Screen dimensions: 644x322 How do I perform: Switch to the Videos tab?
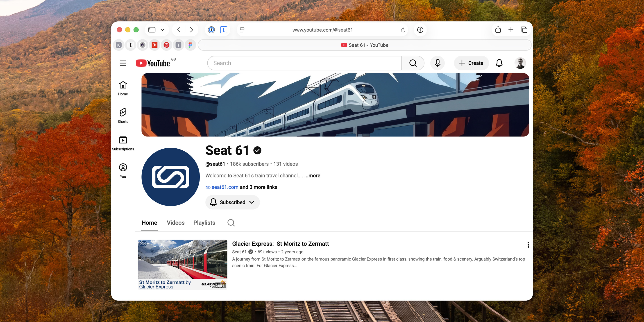(x=175, y=222)
